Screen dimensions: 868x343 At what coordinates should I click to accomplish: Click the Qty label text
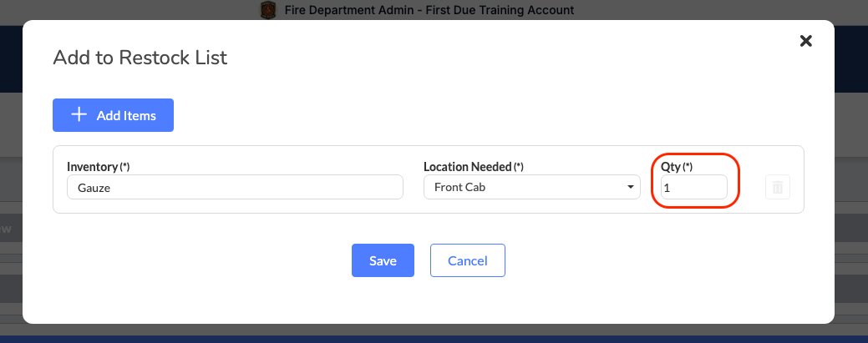tap(670, 167)
